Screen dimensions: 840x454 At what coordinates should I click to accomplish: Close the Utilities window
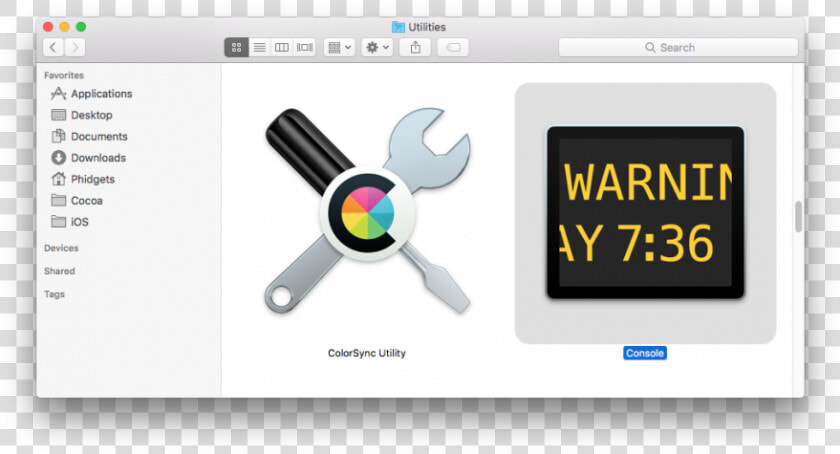pos(48,27)
